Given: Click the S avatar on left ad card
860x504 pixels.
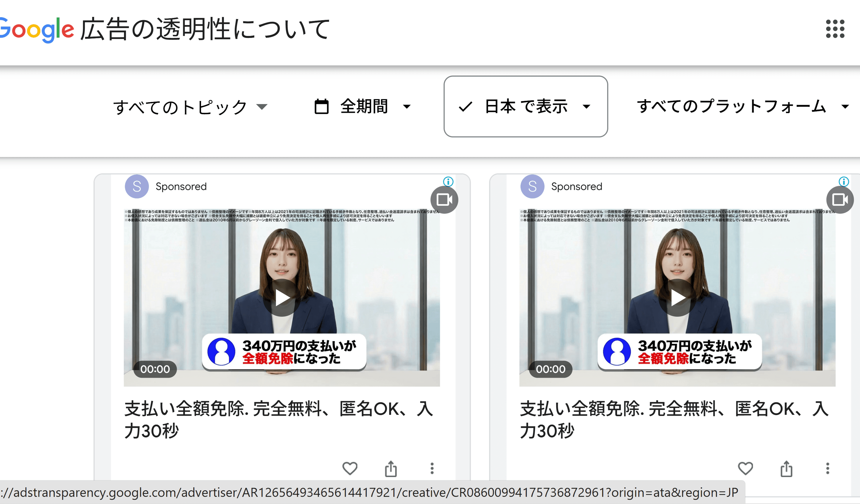Looking at the screenshot, I should point(137,186).
